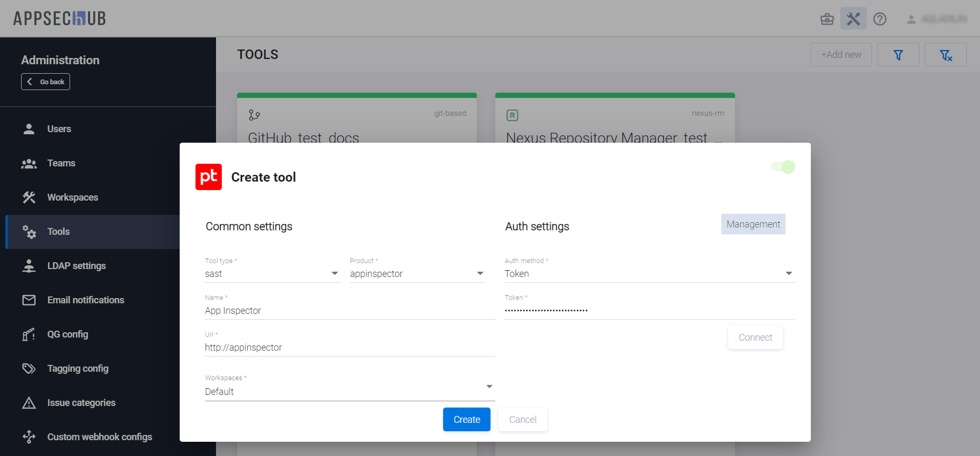Expand the Tool type dropdown
980x456 pixels.
coord(272,274)
